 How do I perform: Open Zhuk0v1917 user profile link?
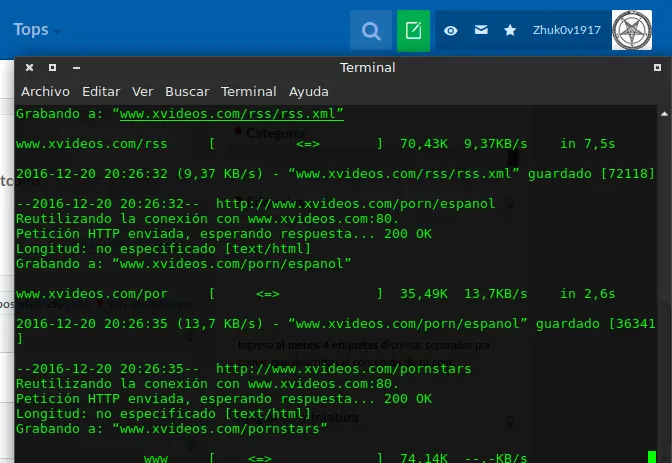567,30
